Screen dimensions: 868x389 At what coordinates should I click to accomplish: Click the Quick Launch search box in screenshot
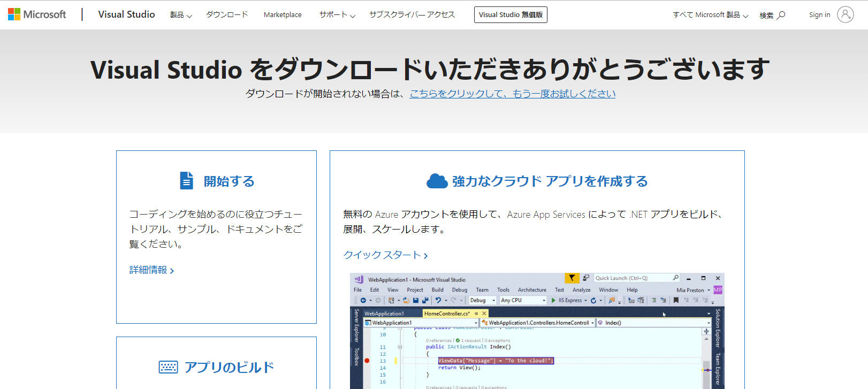coord(637,278)
